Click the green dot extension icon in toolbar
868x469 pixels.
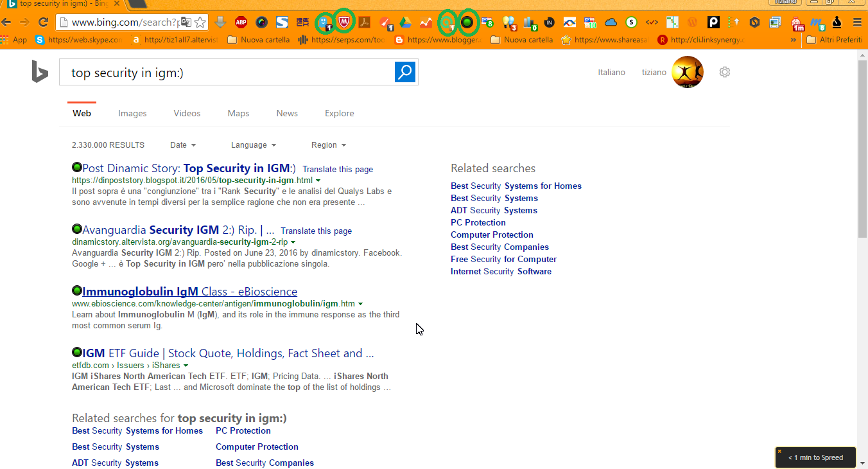(467, 22)
